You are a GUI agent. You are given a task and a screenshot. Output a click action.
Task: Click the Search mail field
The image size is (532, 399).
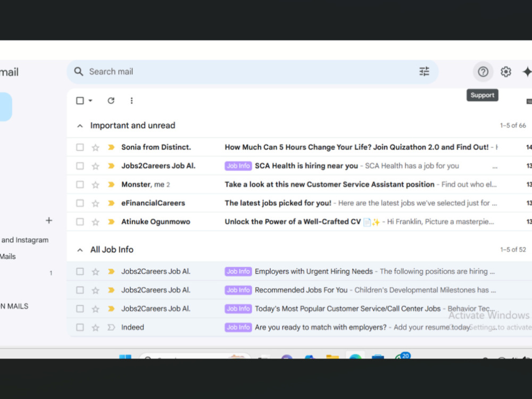[251, 72]
